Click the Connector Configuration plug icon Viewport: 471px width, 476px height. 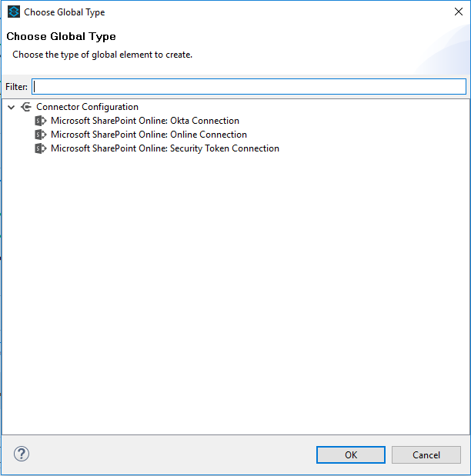(x=26, y=107)
